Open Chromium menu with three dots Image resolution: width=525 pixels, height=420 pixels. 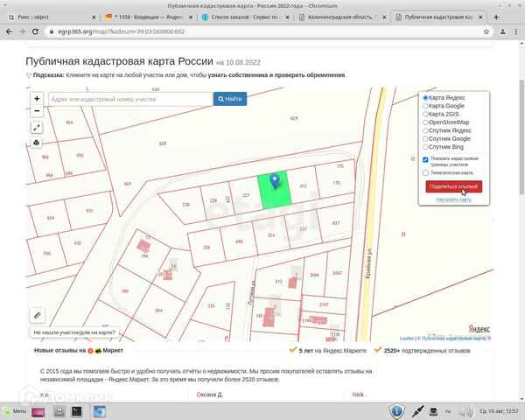(516, 31)
